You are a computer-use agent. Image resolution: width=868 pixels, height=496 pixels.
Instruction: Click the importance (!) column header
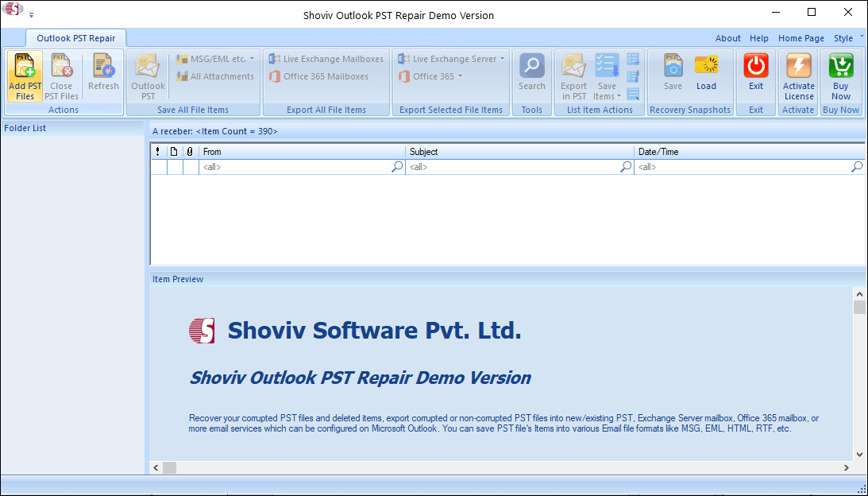click(x=158, y=152)
